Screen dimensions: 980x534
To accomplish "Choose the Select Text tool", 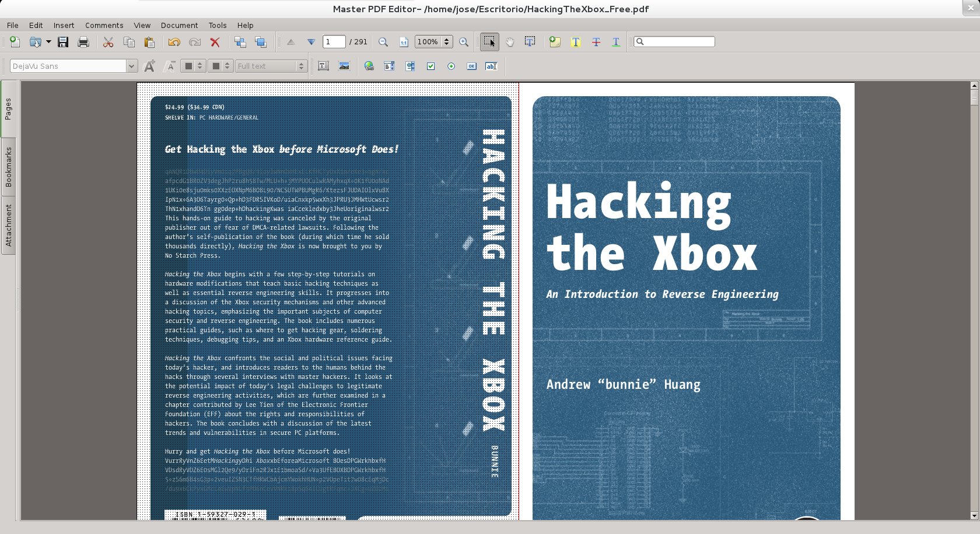I will pos(530,42).
